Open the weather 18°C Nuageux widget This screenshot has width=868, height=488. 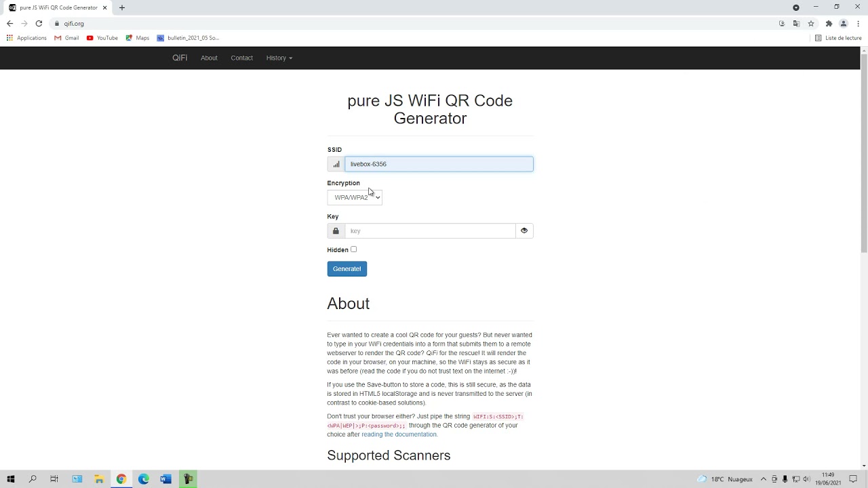[725, 479]
